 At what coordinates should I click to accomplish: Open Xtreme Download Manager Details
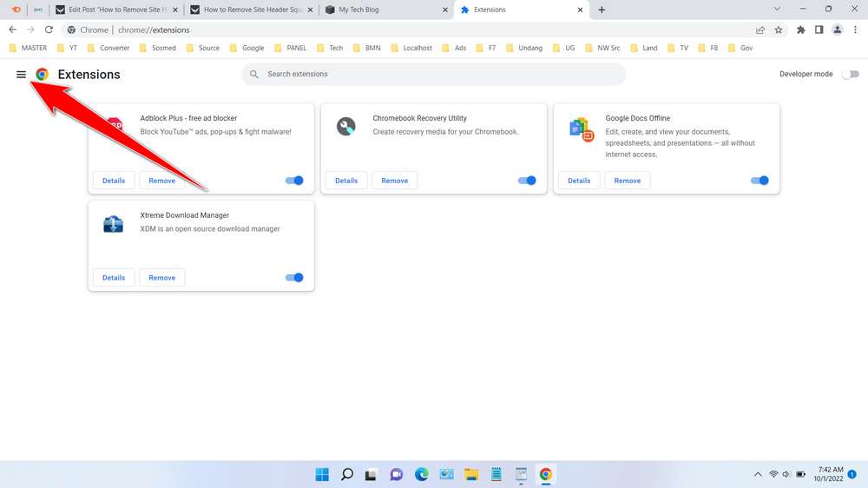114,278
